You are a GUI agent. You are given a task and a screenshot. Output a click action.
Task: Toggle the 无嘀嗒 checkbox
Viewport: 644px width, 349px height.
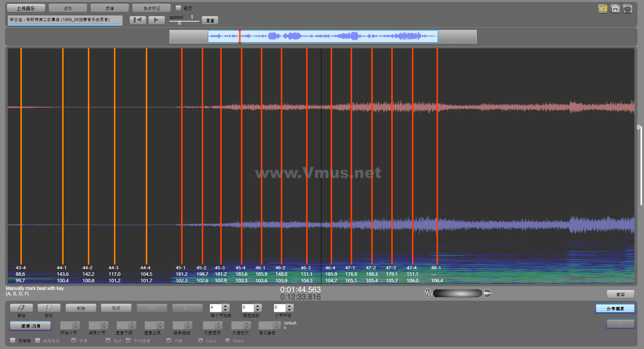tap(13, 341)
